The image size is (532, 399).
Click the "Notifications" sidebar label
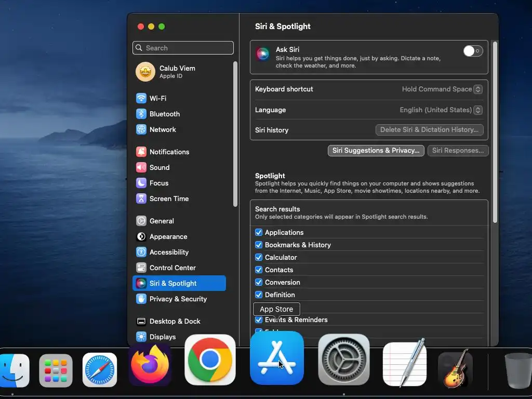click(x=169, y=152)
